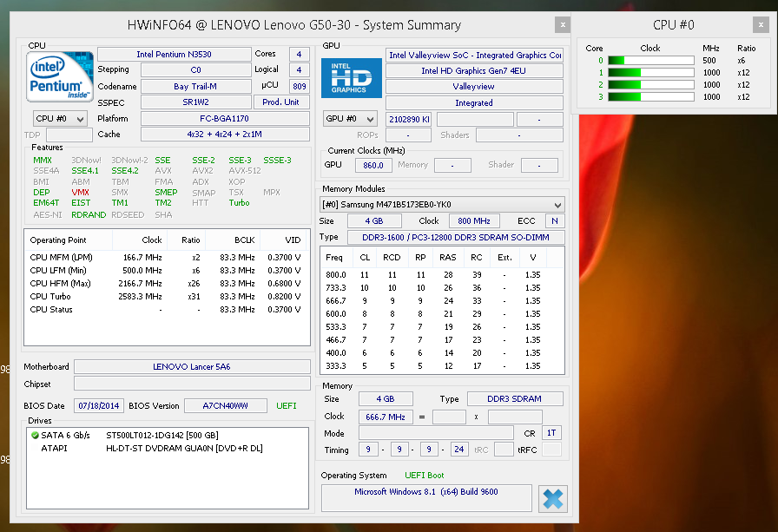The width and height of the screenshot is (778, 532).
Task: Select the CPU Turbo row
Action: click(x=165, y=297)
